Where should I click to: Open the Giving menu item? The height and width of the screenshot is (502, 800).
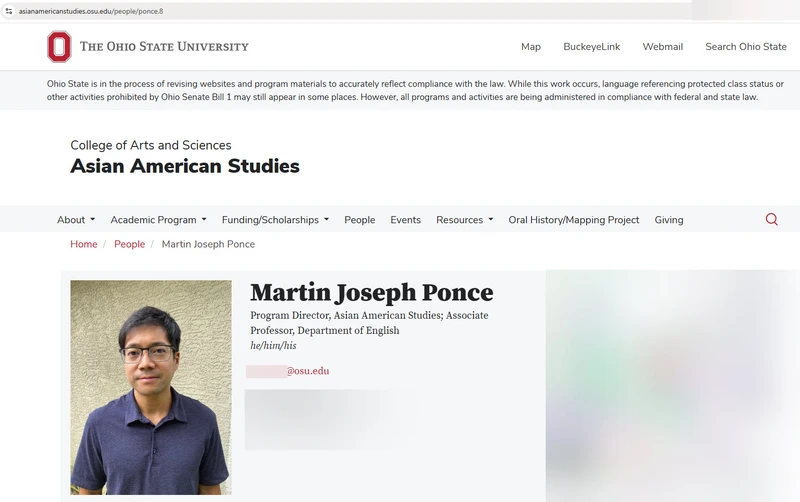pos(669,220)
